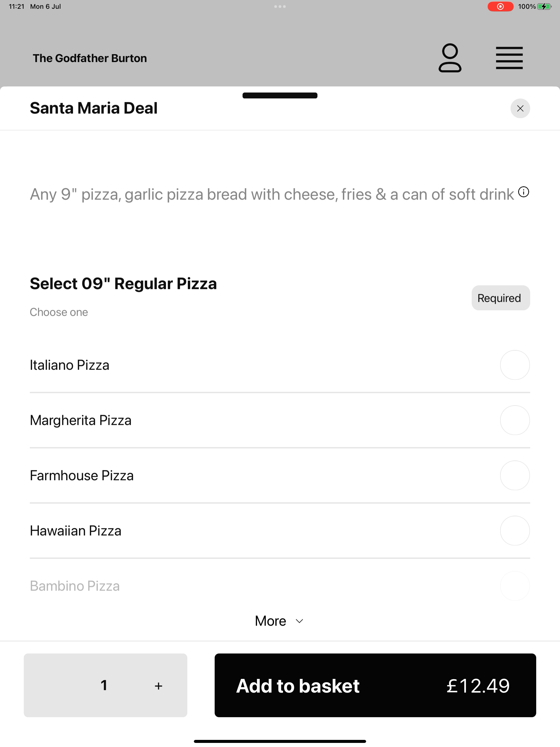Add deal to basket for £12.49
Viewport: 560px width, 747px height.
(375, 685)
